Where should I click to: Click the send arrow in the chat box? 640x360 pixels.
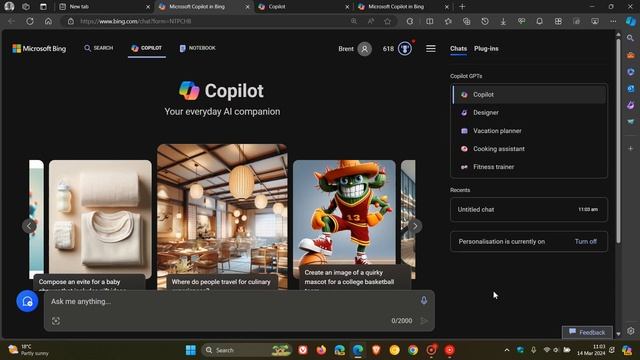point(424,321)
